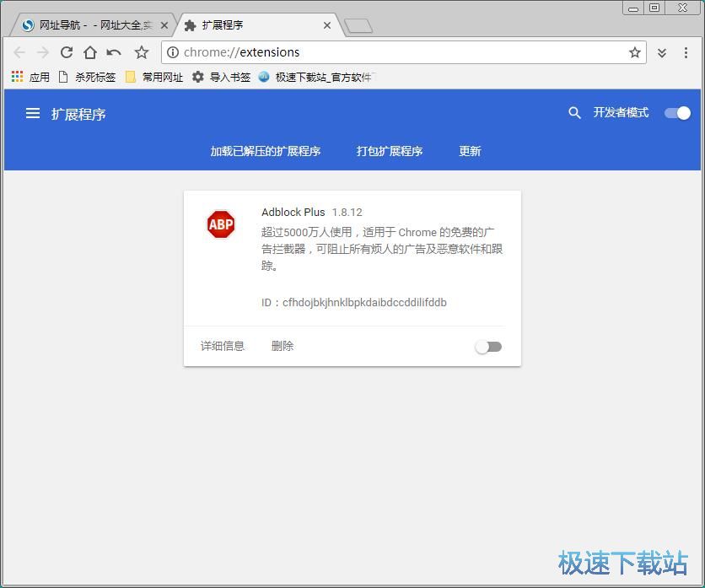The image size is (705, 588).
Task: Click the version number 1.8.12
Action: [x=347, y=213]
